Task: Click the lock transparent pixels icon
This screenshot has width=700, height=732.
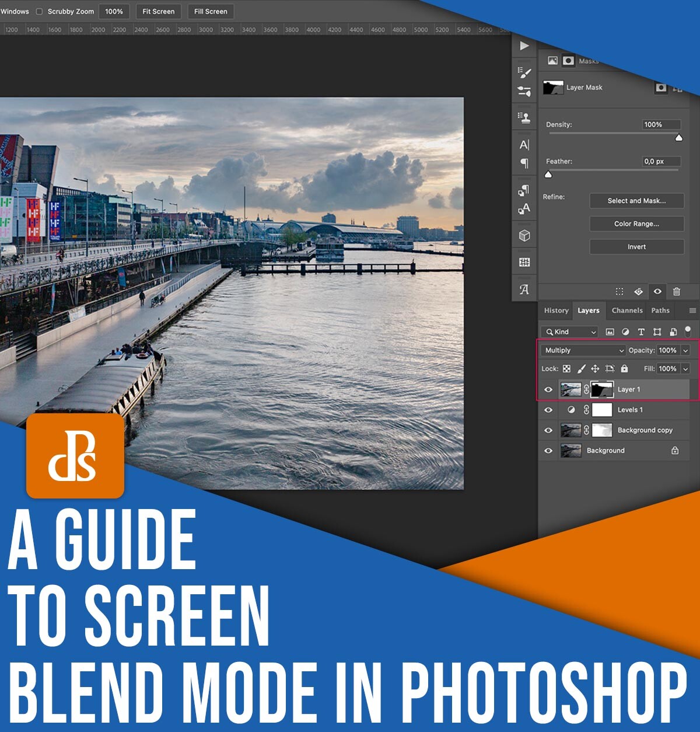Action: (x=566, y=368)
